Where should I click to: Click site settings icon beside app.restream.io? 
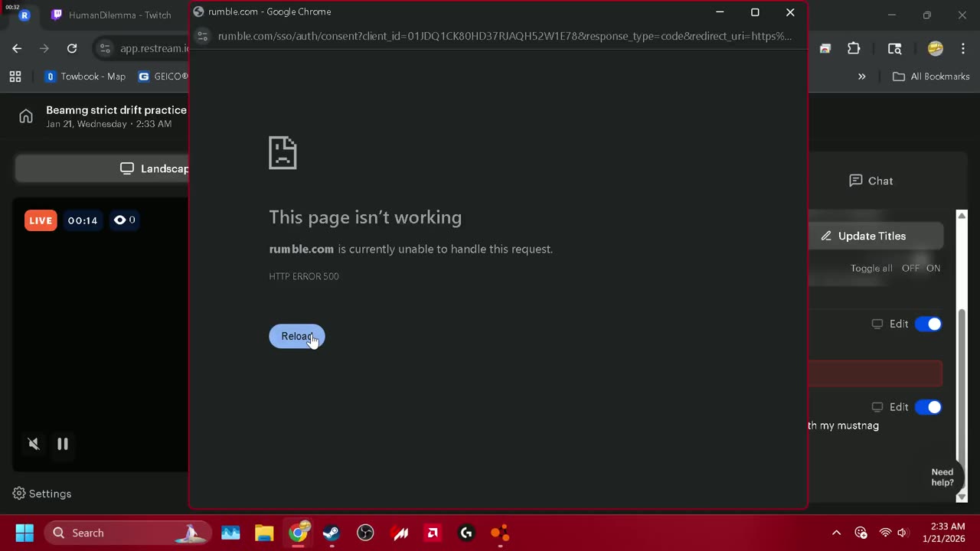click(106, 48)
